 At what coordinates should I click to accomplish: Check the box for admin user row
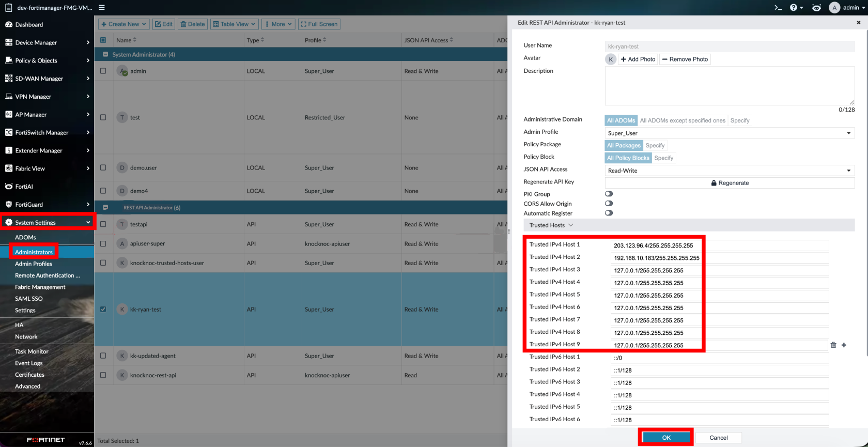(x=103, y=71)
